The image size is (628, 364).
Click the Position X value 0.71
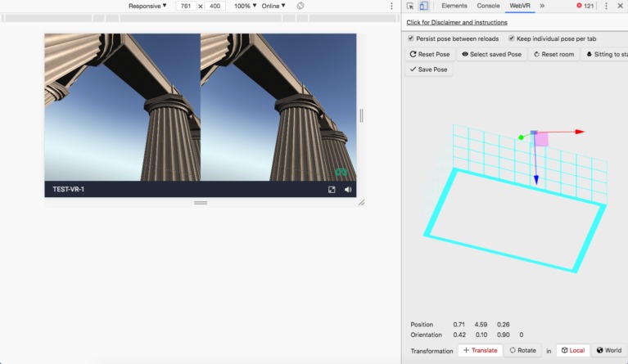[459, 325]
